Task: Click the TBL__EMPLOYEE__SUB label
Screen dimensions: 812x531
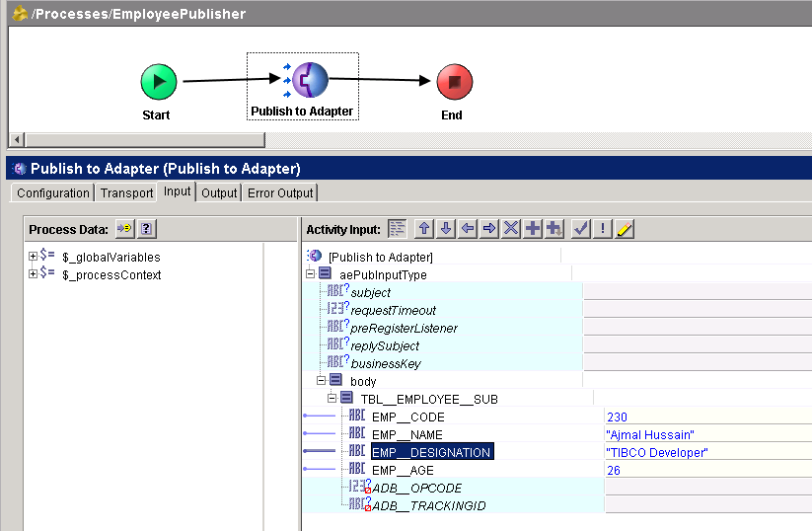Action: click(x=429, y=399)
